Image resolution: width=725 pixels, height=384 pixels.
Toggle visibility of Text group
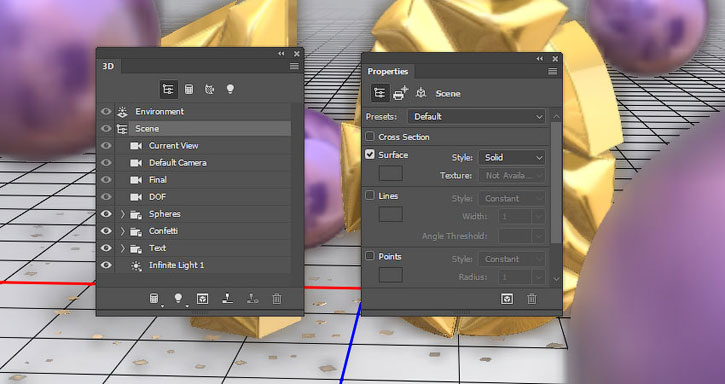click(x=106, y=248)
